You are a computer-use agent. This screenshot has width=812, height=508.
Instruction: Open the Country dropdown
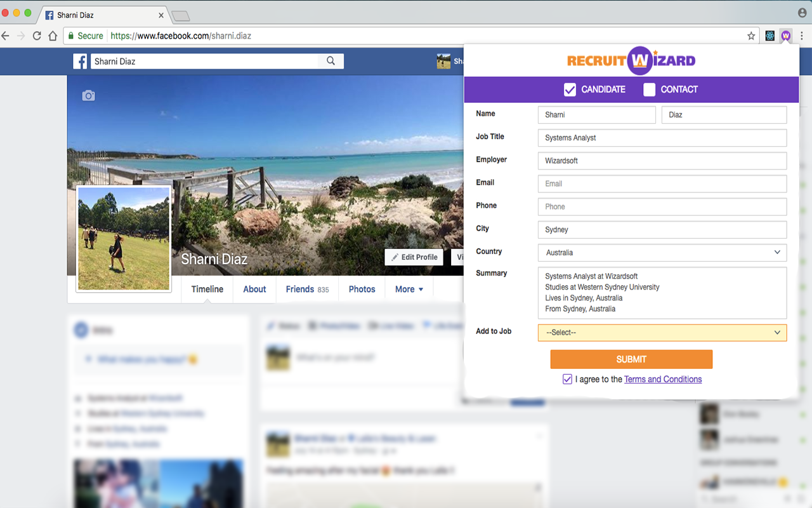pyautogui.click(x=662, y=253)
